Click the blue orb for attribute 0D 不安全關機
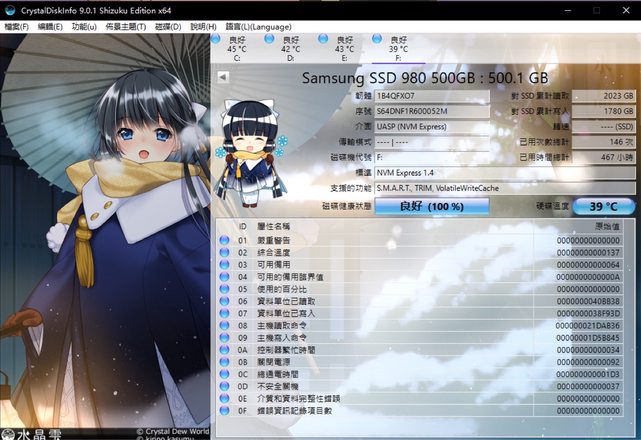Viewport: 641px width, 440px height. [224, 386]
